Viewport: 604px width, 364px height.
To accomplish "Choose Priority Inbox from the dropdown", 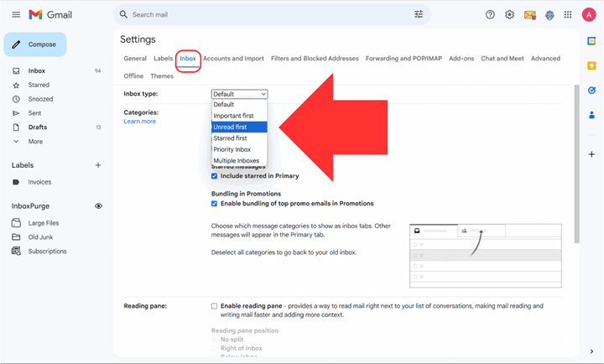I will pos(232,149).
